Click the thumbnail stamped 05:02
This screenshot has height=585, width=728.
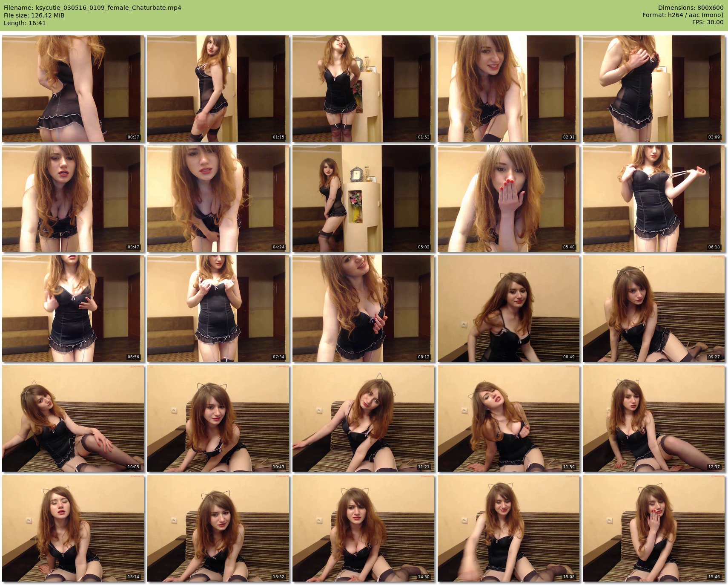pyautogui.click(x=364, y=199)
